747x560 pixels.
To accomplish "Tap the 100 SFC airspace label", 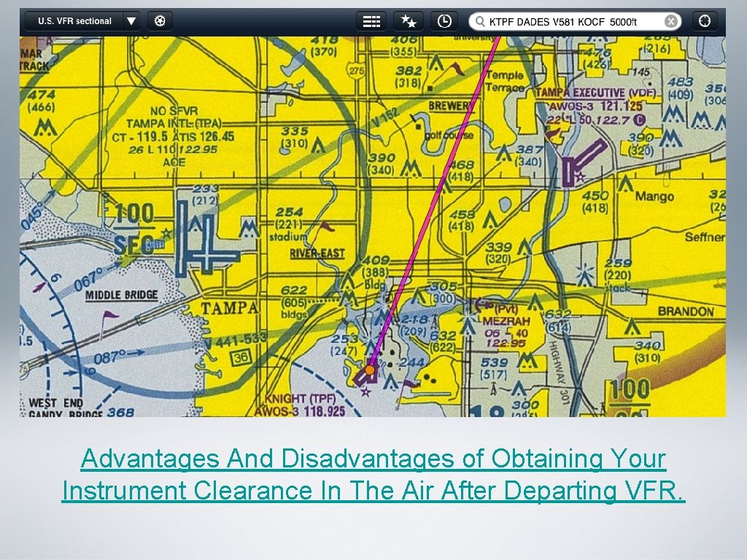I will [134, 230].
